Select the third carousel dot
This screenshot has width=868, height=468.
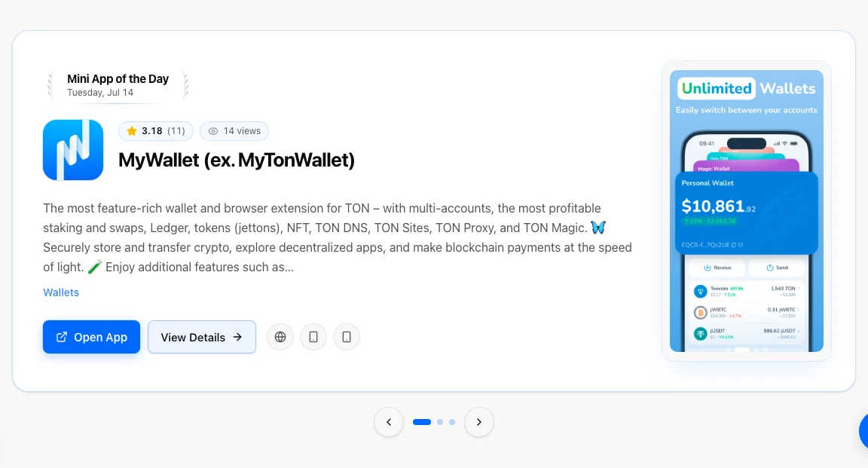tap(452, 422)
